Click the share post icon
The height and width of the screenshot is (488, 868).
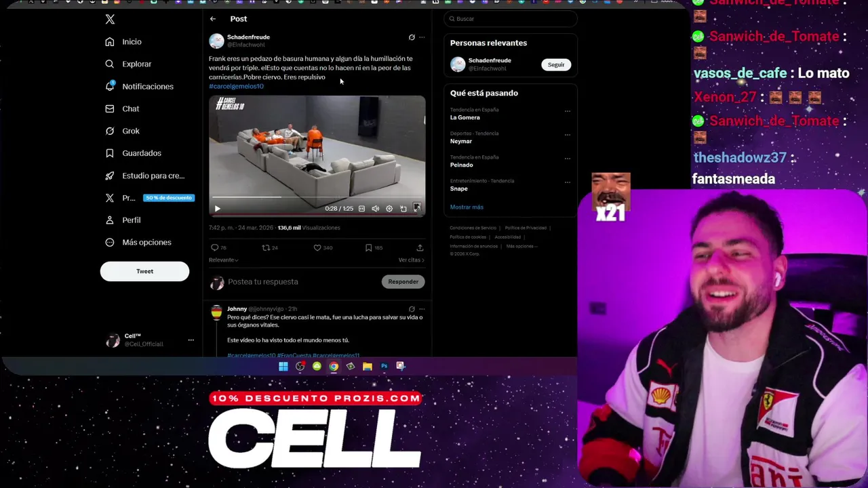(420, 248)
